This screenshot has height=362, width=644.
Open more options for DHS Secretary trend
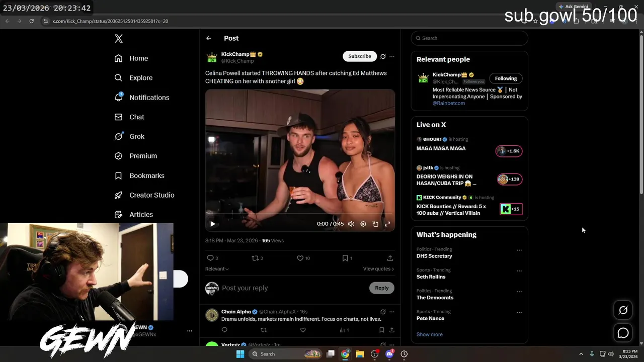519,250
